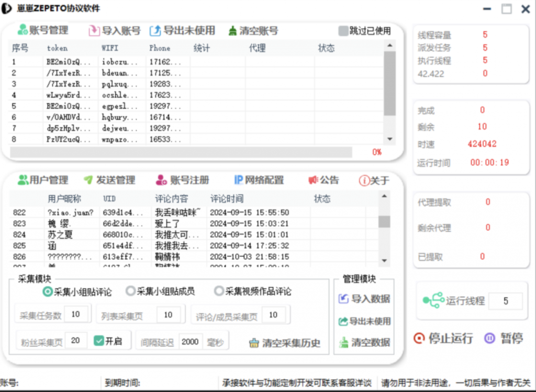
Task: Switch to the 关于 tab
Action: 374,181
